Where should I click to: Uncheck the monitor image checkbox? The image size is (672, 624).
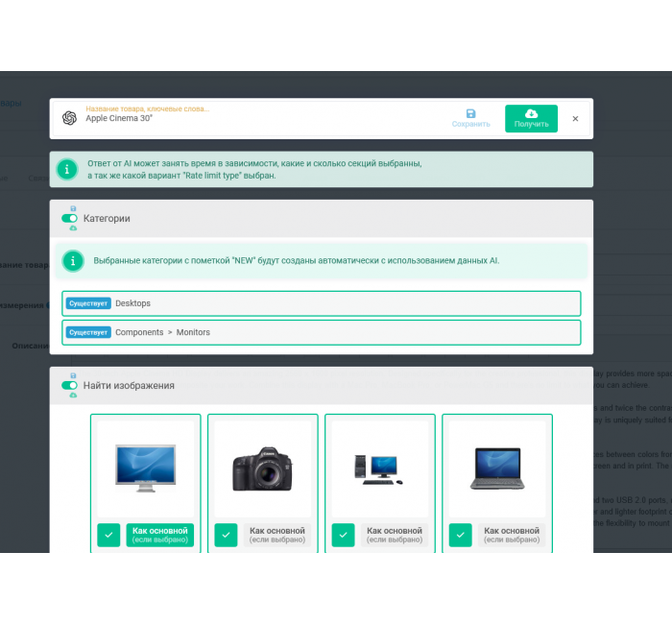coord(108,535)
